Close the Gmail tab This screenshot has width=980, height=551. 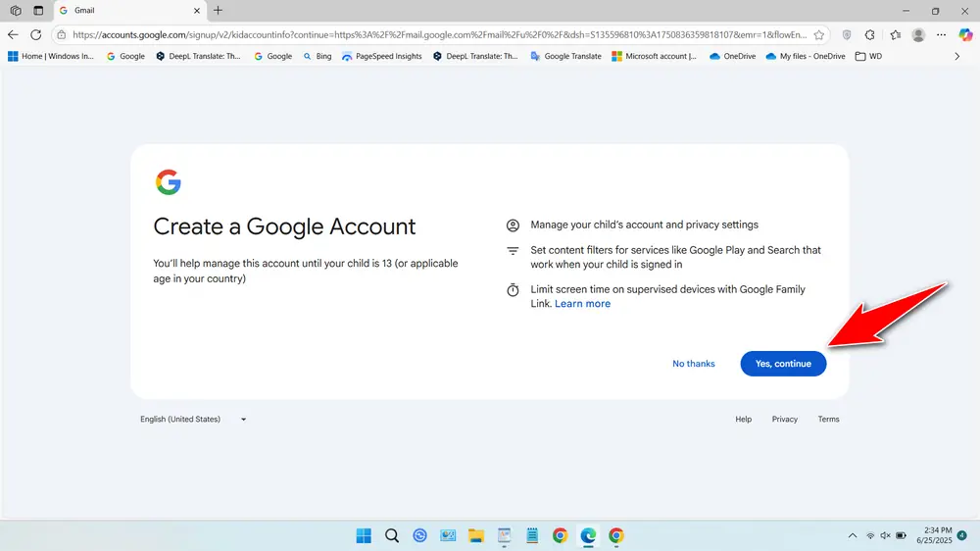pyautogui.click(x=196, y=11)
